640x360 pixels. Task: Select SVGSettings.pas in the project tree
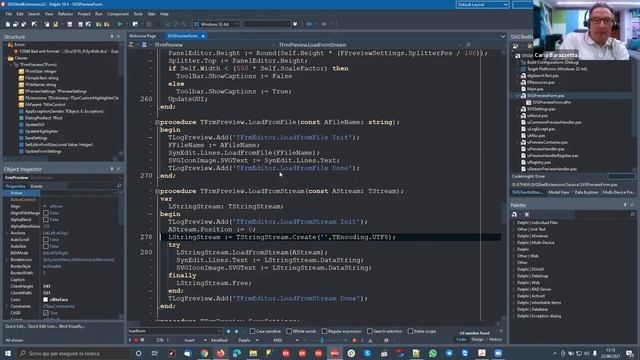click(540, 109)
